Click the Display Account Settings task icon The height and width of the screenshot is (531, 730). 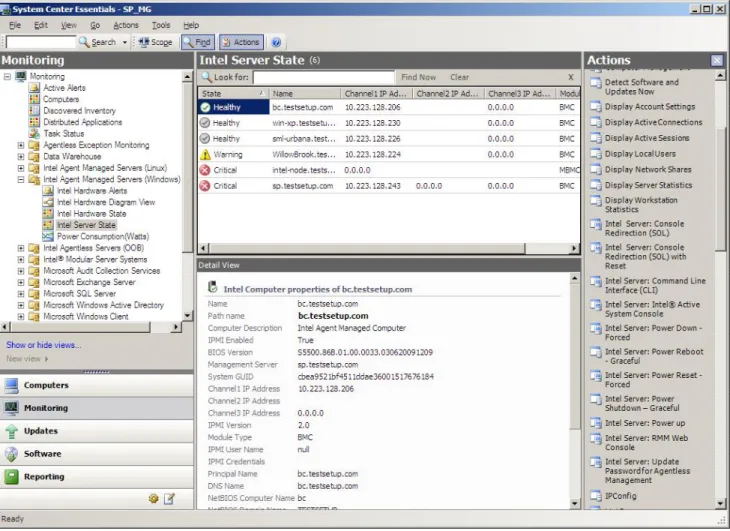(595, 107)
